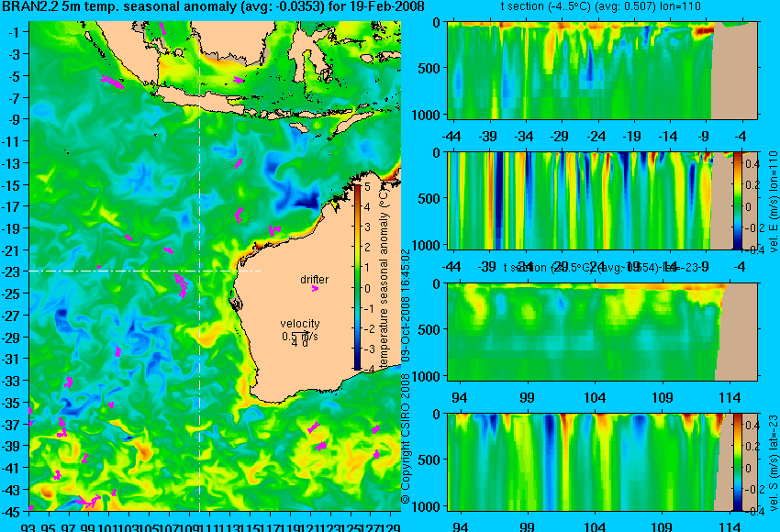This screenshot has width=780, height=532.
Task: Click the '-1' latitude tick on the map axis
Action: pyautogui.click(x=15, y=33)
